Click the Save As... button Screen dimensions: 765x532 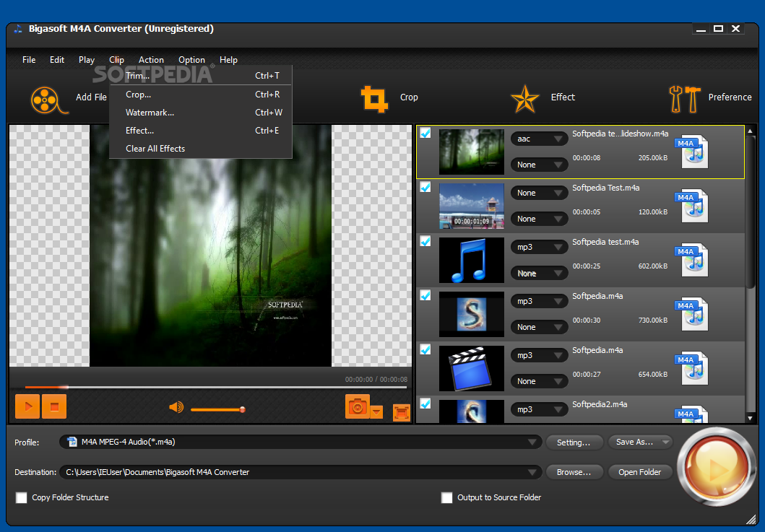[x=639, y=442]
